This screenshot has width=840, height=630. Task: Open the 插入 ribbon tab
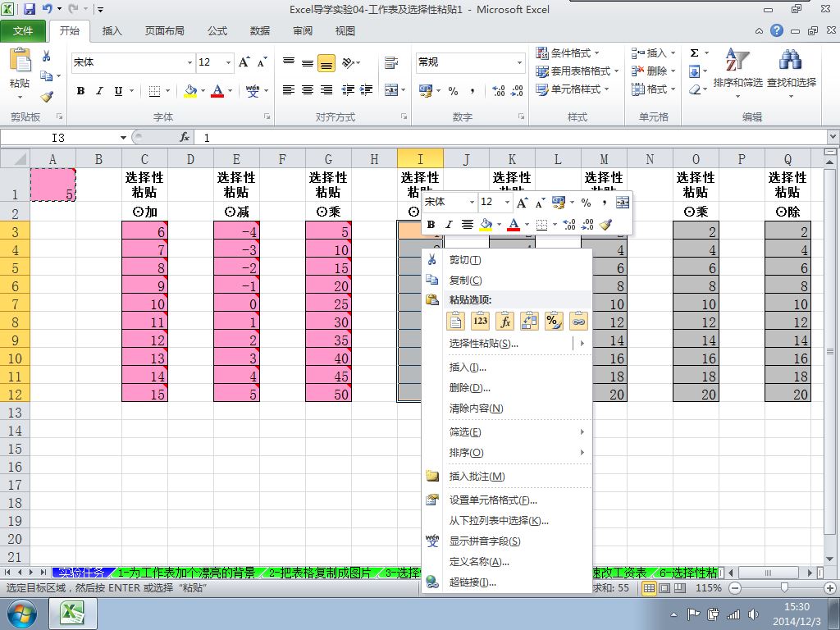tap(112, 31)
